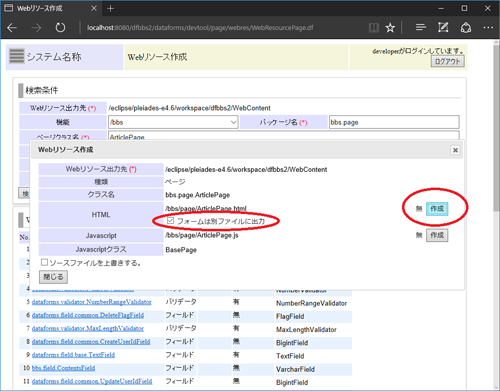Enable ソースファイルを上書きする checkbox
This screenshot has width=500, height=391.
[44, 262]
